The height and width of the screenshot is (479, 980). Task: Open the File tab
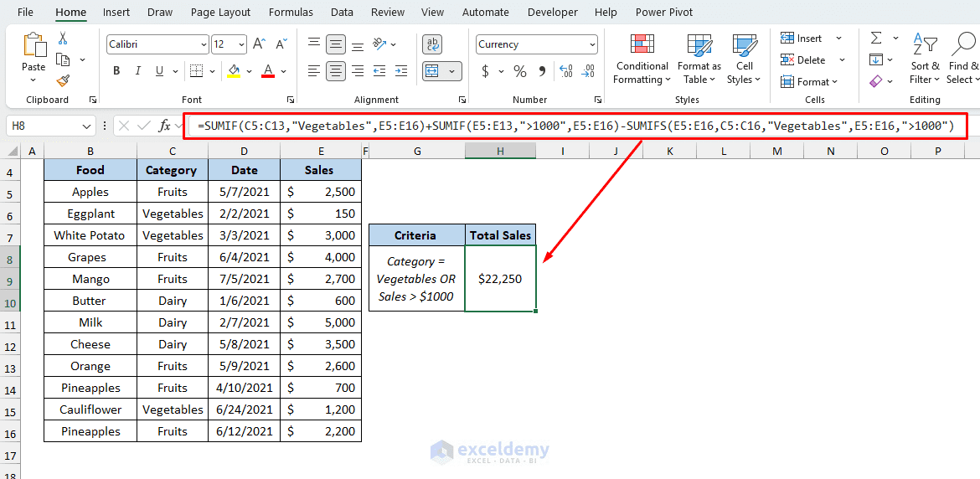pos(26,12)
